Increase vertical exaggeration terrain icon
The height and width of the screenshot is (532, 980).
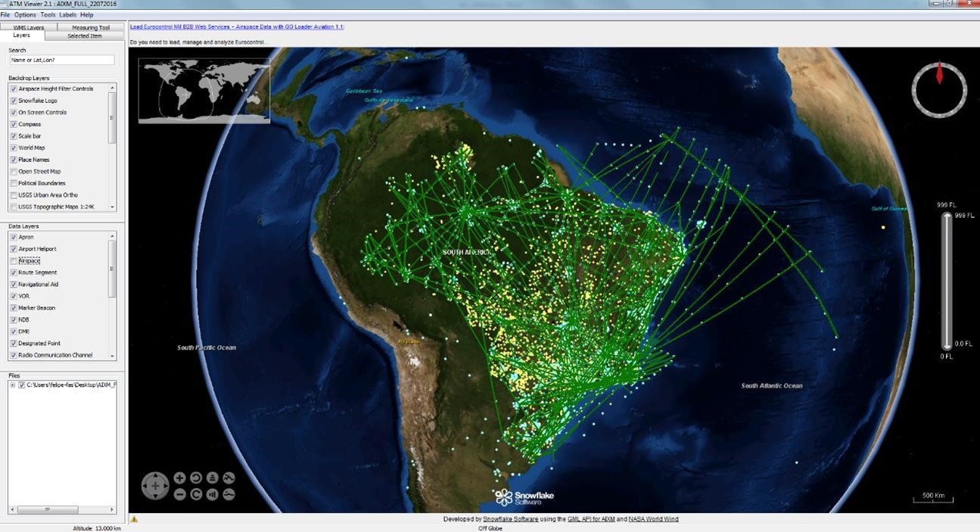click(229, 478)
